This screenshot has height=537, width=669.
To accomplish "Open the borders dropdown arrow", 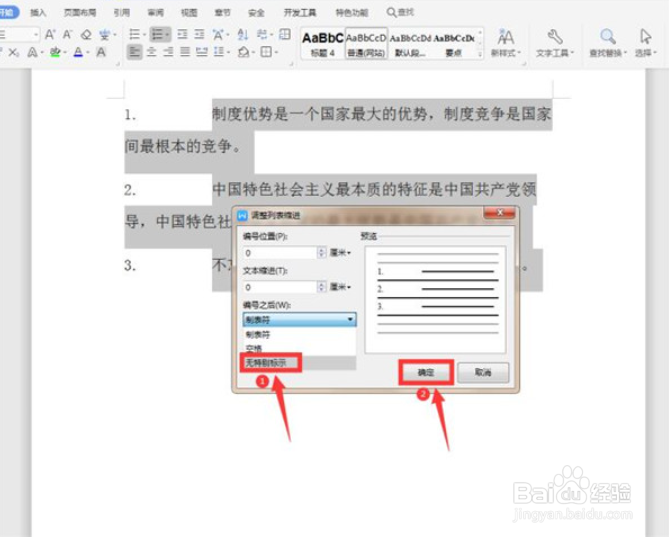I will [x=276, y=52].
